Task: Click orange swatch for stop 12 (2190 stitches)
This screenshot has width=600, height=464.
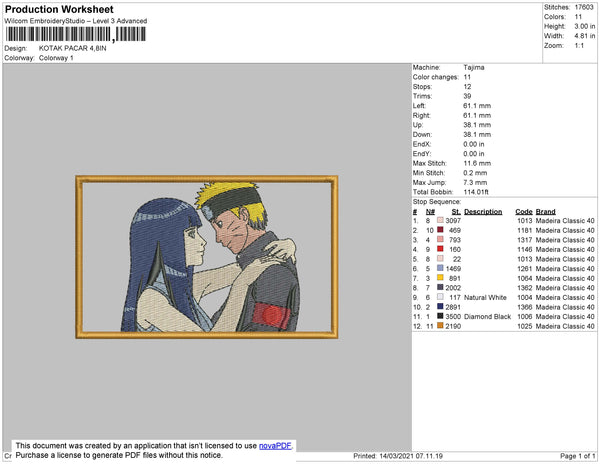Action: (x=440, y=326)
